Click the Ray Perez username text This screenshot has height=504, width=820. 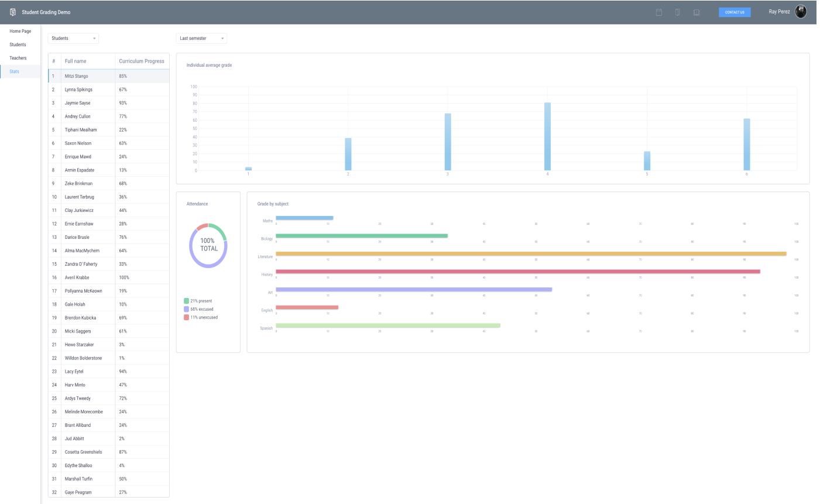point(778,11)
